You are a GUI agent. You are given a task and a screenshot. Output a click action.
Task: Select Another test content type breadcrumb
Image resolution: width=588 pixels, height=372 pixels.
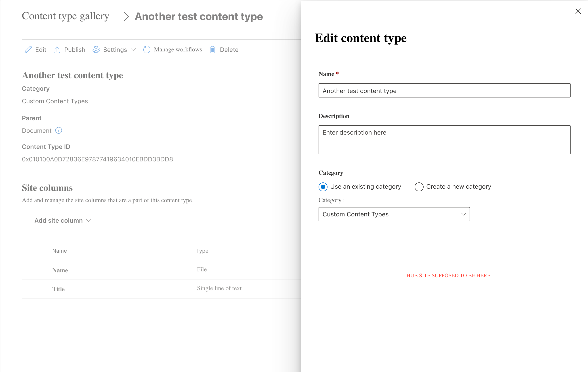(199, 16)
